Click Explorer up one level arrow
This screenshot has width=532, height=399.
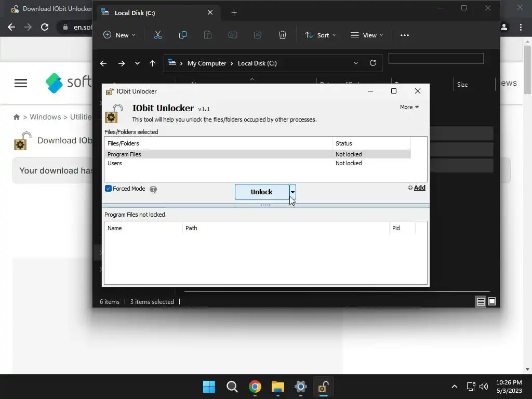152,63
